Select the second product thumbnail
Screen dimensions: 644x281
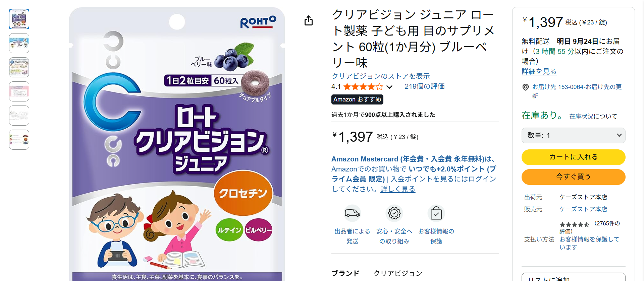[x=19, y=43]
